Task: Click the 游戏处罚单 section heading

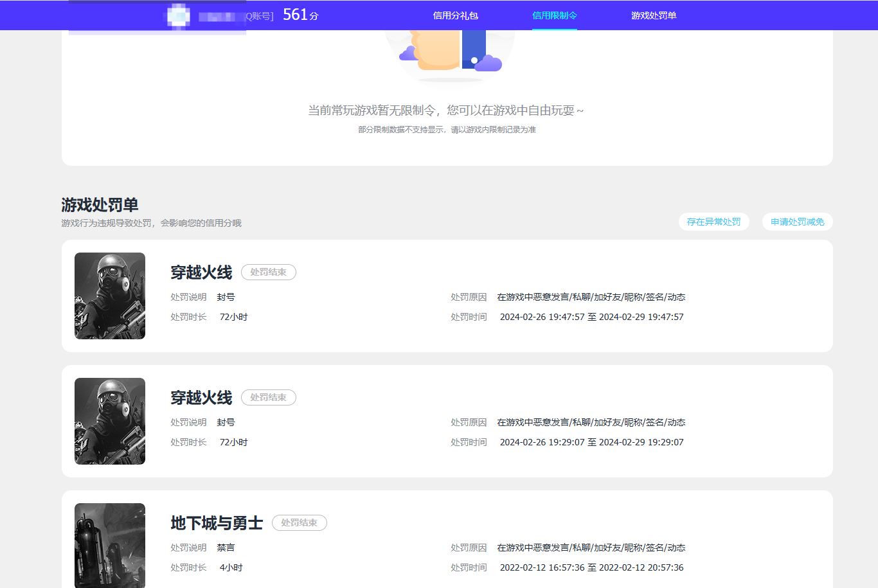Action: coord(100,205)
